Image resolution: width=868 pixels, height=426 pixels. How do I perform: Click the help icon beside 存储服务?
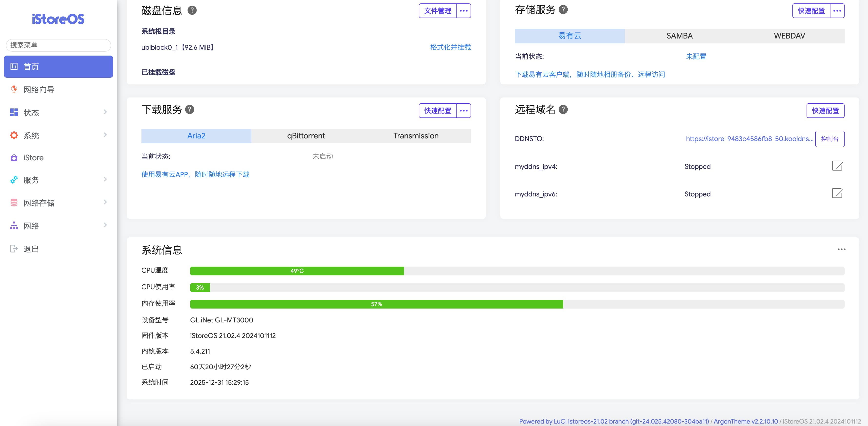[x=563, y=10]
